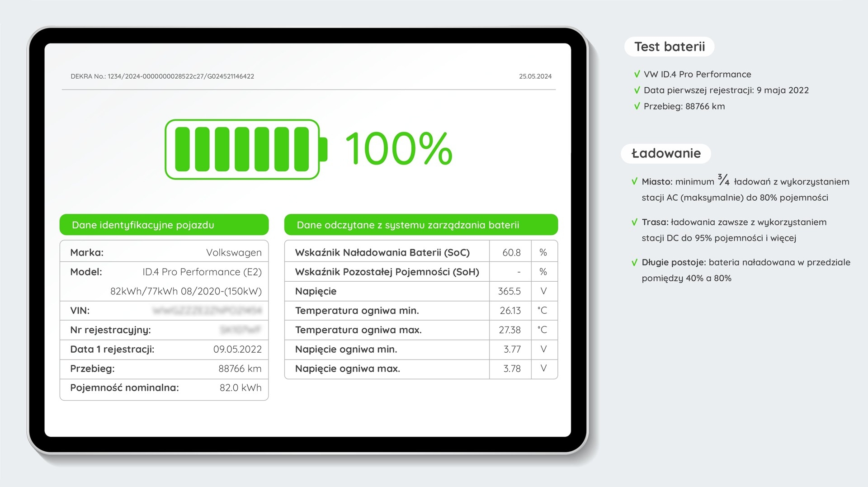Click Dane identyfikacyjne pojazdu green header
The width and height of the screenshot is (868, 487).
pyautogui.click(x=164, y=225)
